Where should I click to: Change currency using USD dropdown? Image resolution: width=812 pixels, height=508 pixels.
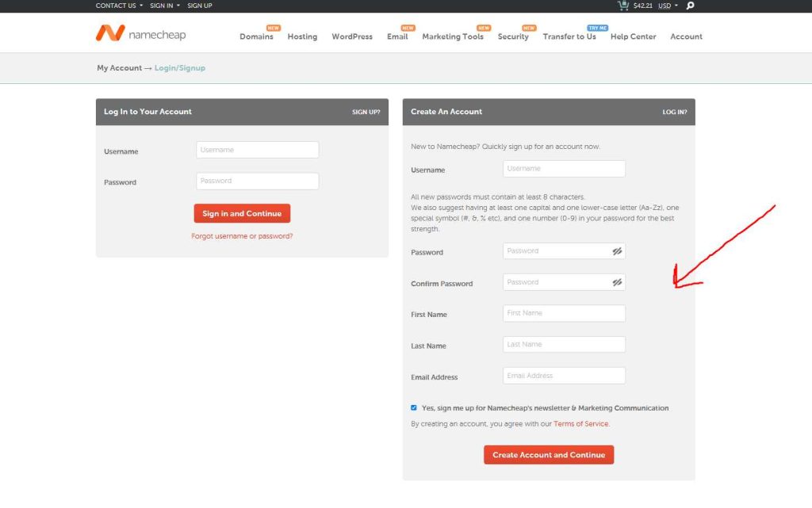[668, 6]
